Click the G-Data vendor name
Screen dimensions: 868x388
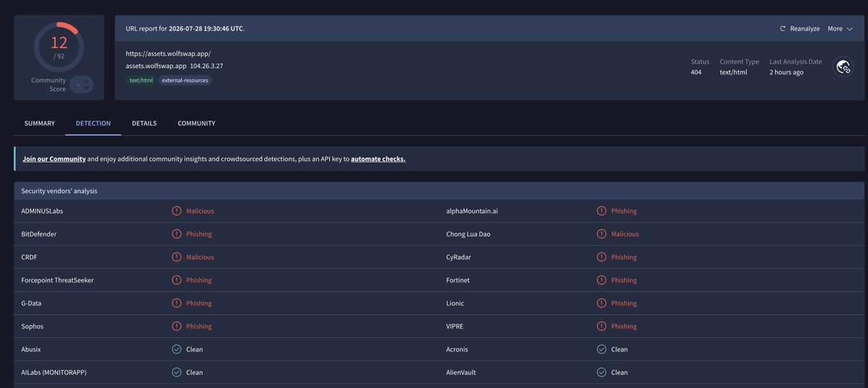[32, 303]
